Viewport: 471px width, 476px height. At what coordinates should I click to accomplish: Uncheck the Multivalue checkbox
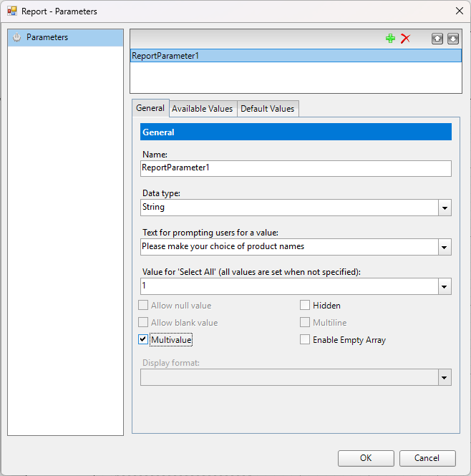point(143,339)
